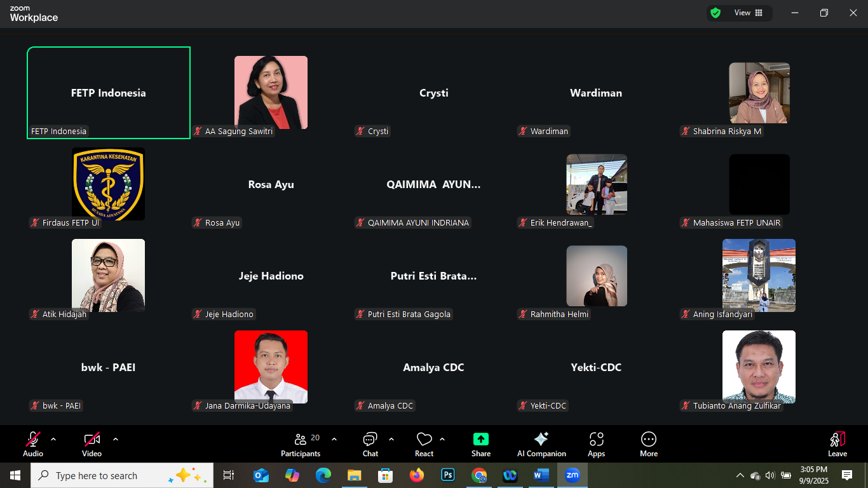
Task: Click muted mic icon beside bwk - PAEI
Action: point(36,406)
